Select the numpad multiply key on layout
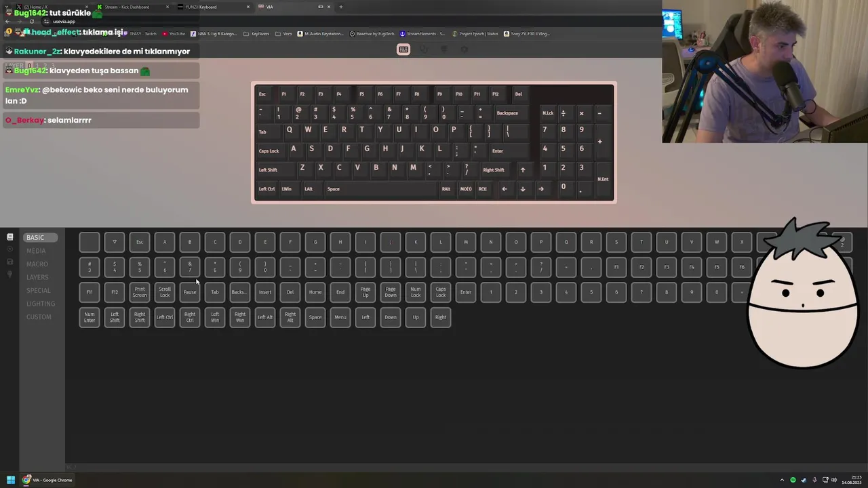The height and width of the screenshot is (488, 868). pos(581,113)
